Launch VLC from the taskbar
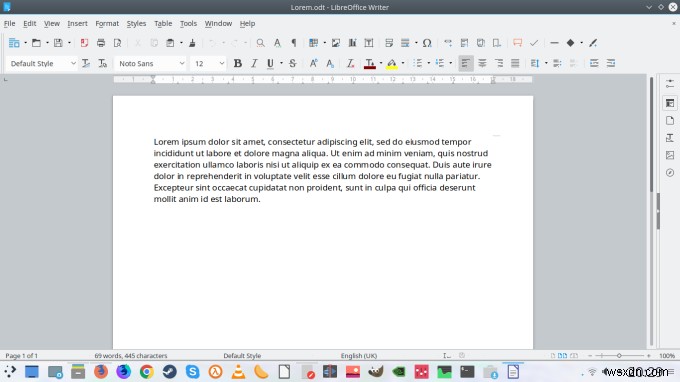 [238, 372]
